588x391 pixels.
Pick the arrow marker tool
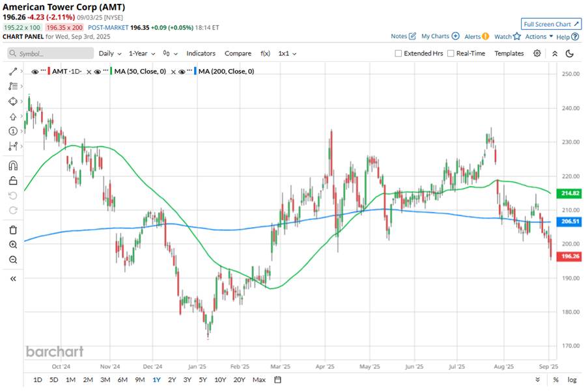(13, 116)
